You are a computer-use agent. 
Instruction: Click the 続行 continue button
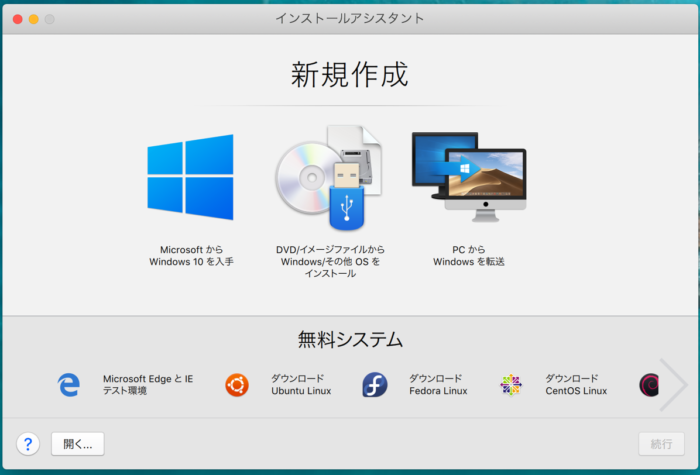click(x=661, y=444)
